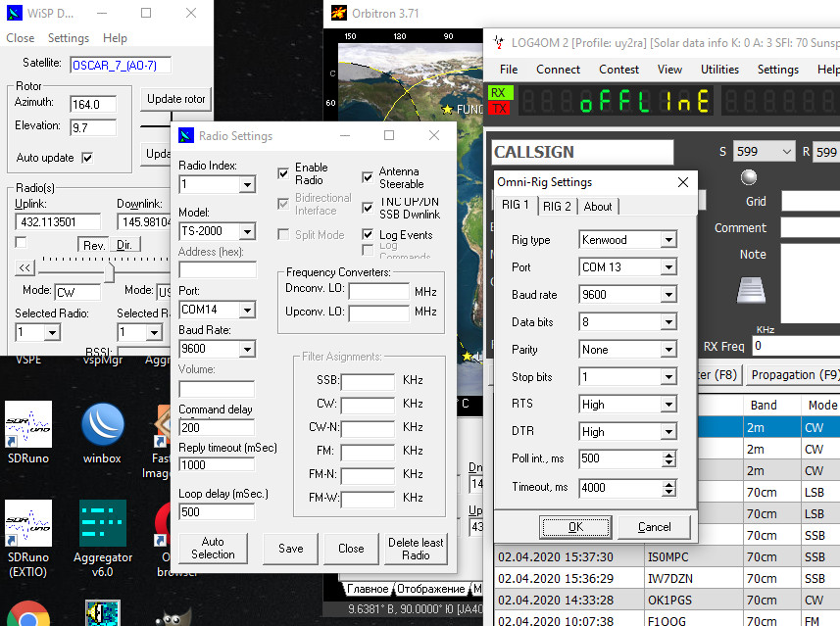Open Omni-Rig RTS dropdown

[x=668, y=404]
